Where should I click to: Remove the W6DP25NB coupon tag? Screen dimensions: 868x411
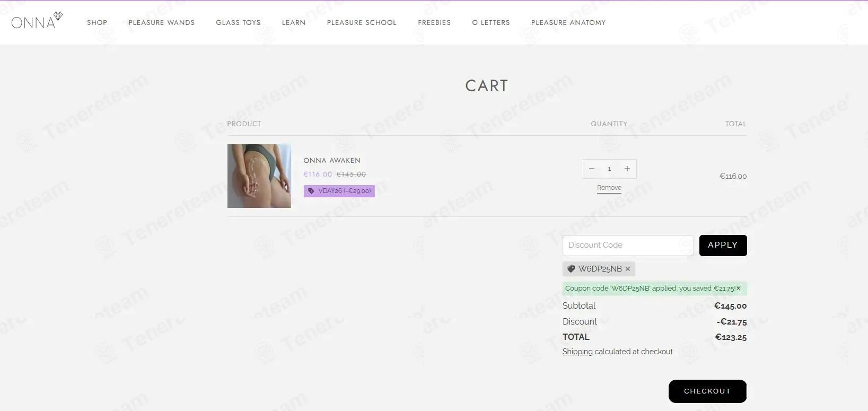[x=628, y=269]
